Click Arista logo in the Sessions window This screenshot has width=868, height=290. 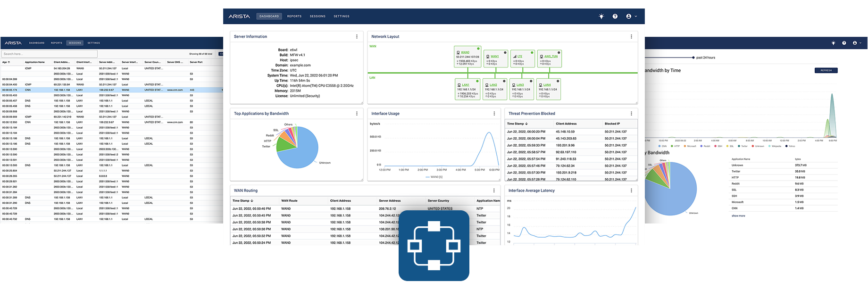[x=13, y=43]
